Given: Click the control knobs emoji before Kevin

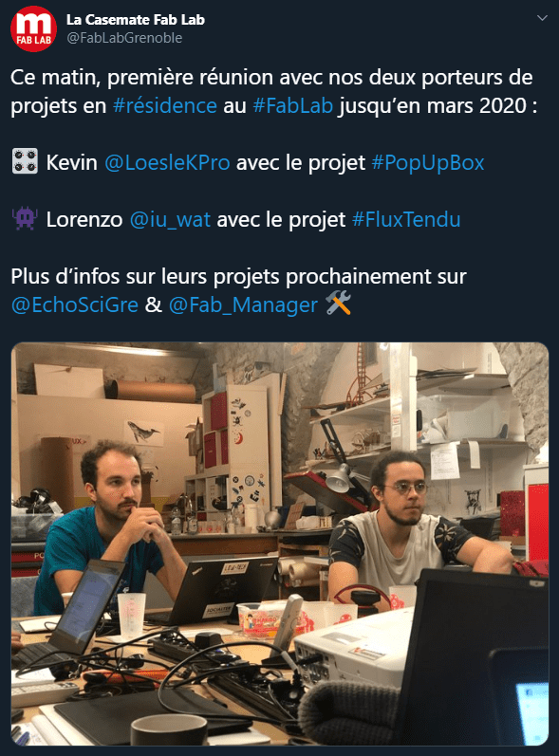Looking at the screenshot, I should click(x=25, y=161).
